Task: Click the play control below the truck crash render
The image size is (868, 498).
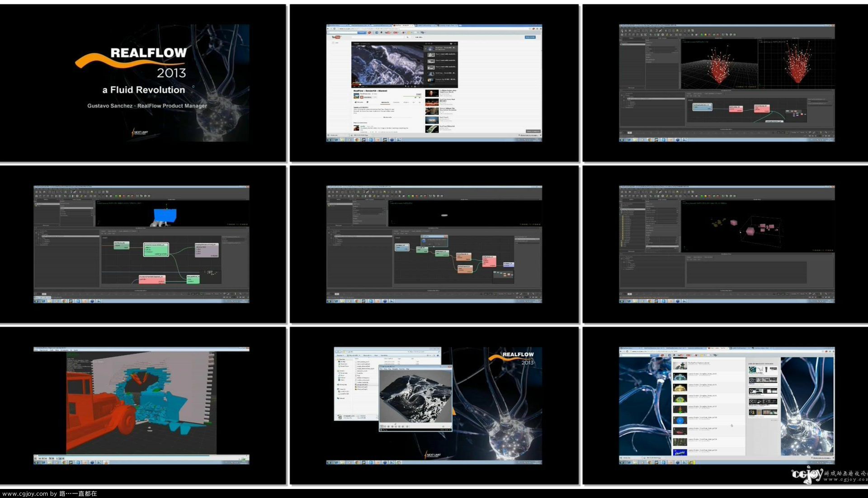Action: (x=35, y=458)
